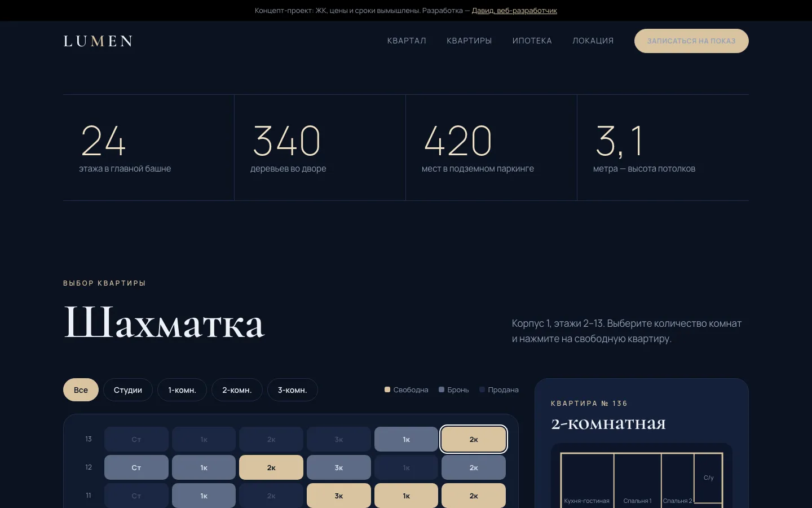Show only 3-комн. apartments

(292, 390)
